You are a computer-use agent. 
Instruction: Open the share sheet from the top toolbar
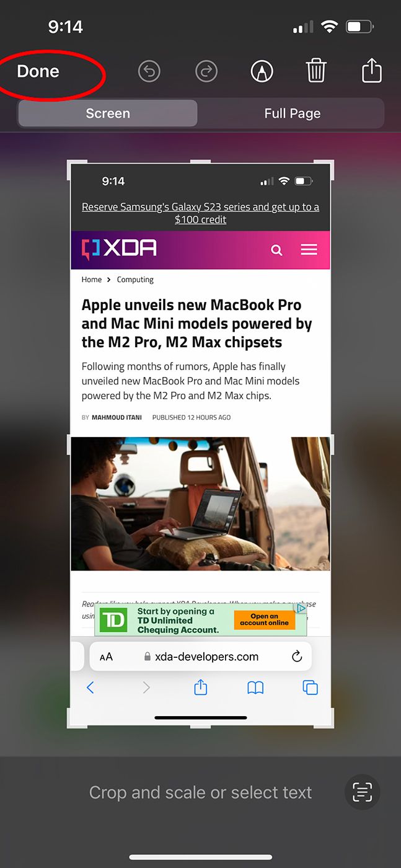coord(372,70)
